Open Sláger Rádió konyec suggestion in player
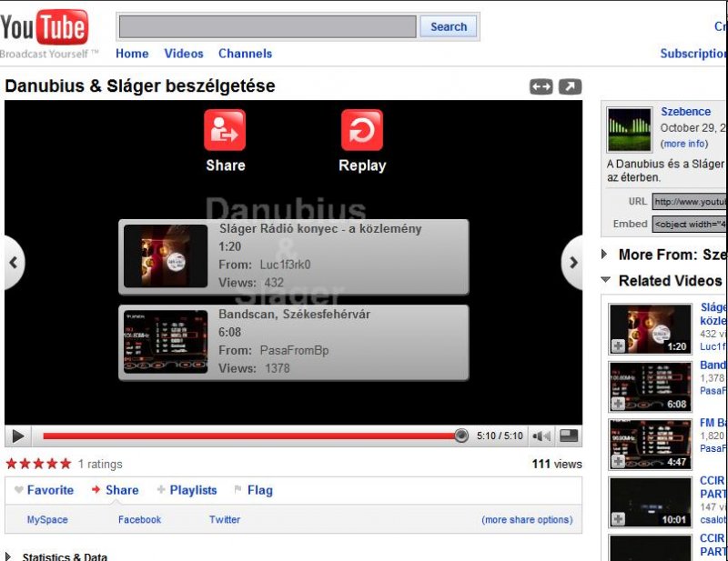Viewport: 728px width, 561px height. 293,256
